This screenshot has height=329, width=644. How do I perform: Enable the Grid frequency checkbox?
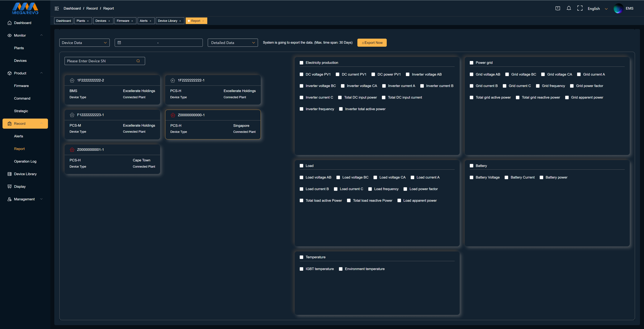[x=538, y=86]
